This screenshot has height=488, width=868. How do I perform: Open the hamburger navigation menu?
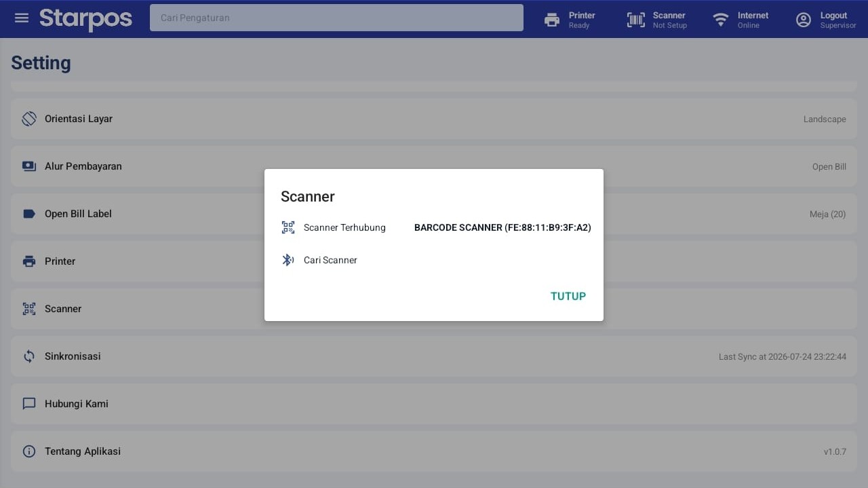point(22,18)
